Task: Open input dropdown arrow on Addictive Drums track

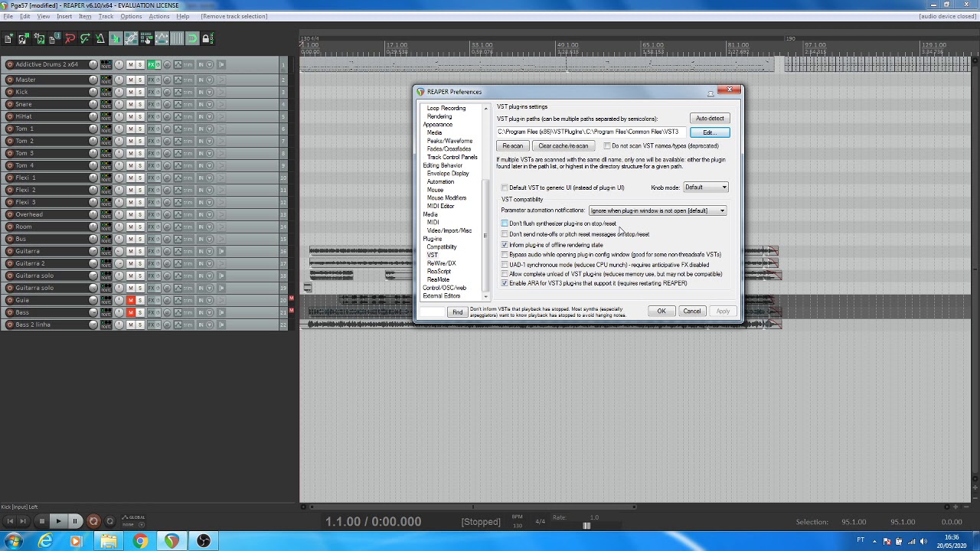Action: pyautogui.click(x=209, y=64)
